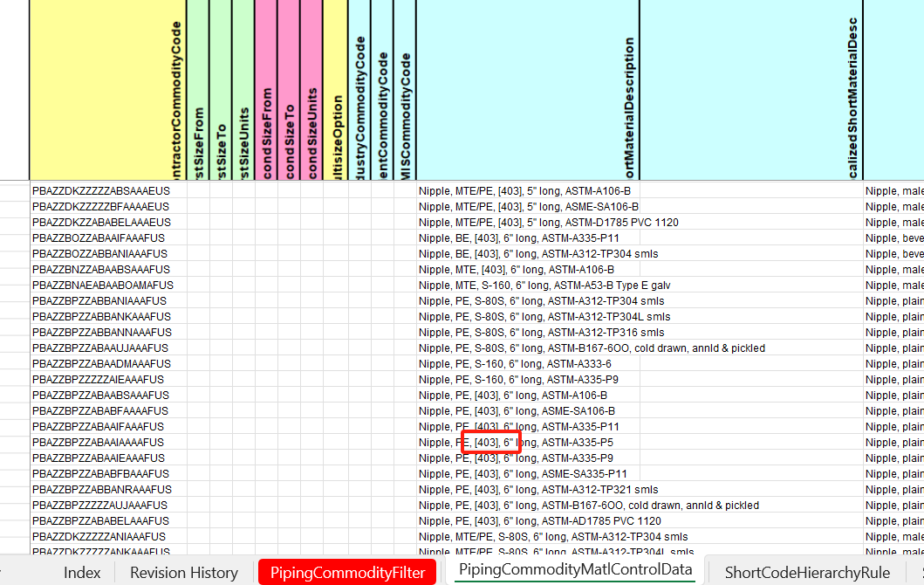Click description ending 'ASTM-D1785 PVC 1120' with 5" long
Image resolution: width=924 pixels, height=585 pixels.
coord(549,223)
